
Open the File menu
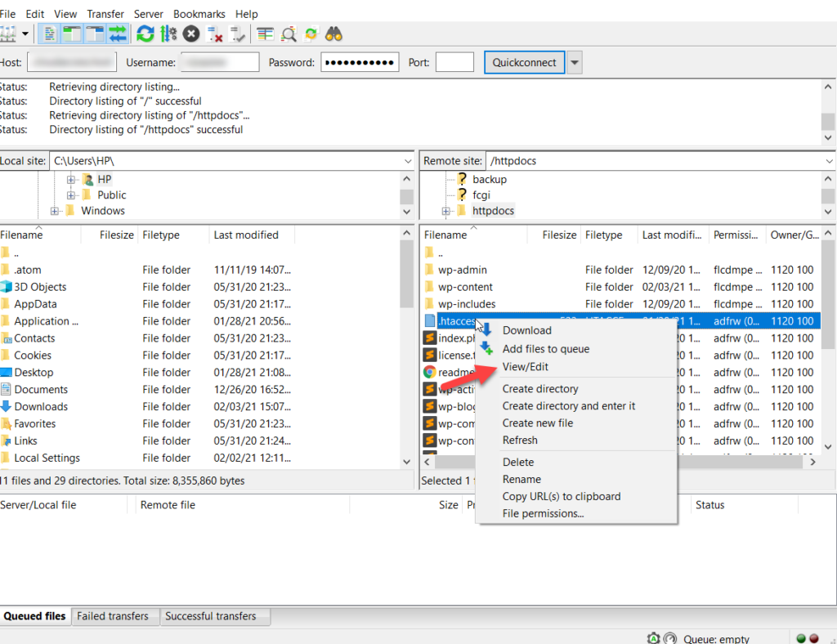[7, 14]
